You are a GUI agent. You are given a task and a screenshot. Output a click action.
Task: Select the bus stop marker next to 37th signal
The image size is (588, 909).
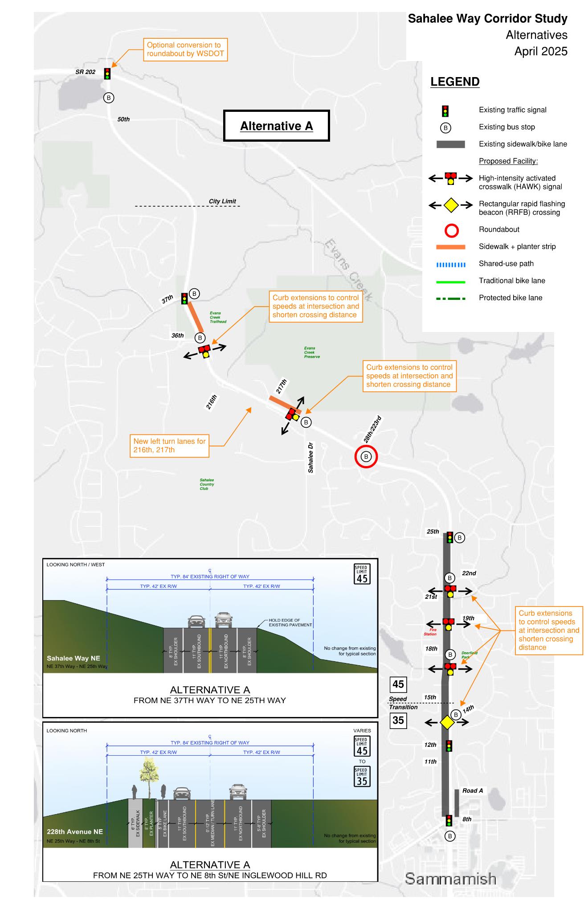coord(194,294)
